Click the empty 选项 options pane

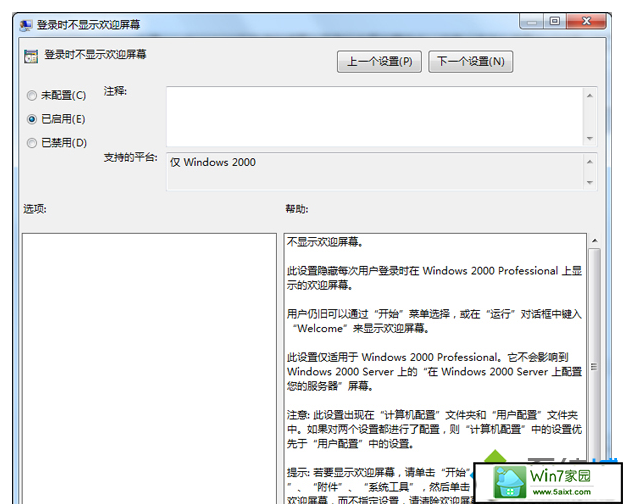(149, 368)
